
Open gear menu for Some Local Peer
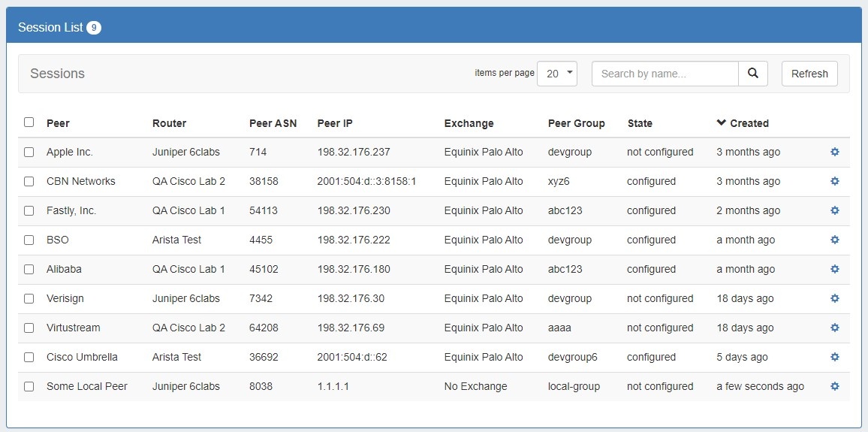click(834, 386)
